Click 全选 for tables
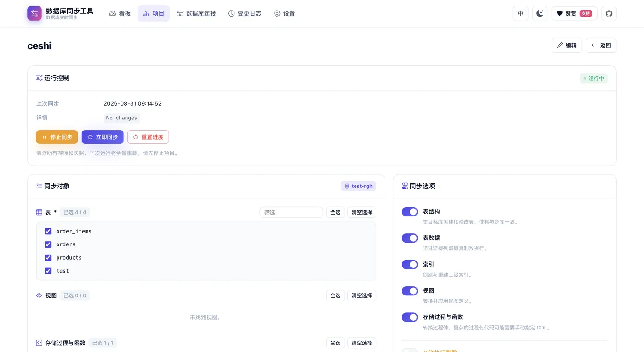 (335, 212)
